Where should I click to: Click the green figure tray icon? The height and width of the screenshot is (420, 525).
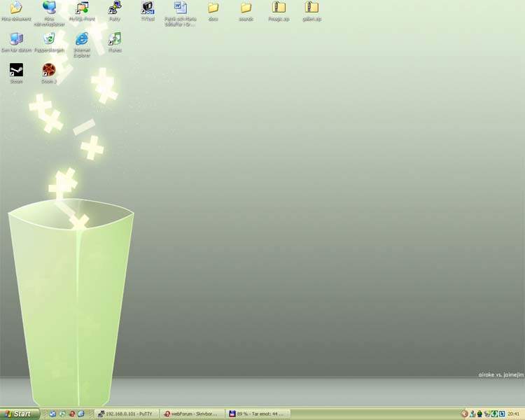coord(479,414)
